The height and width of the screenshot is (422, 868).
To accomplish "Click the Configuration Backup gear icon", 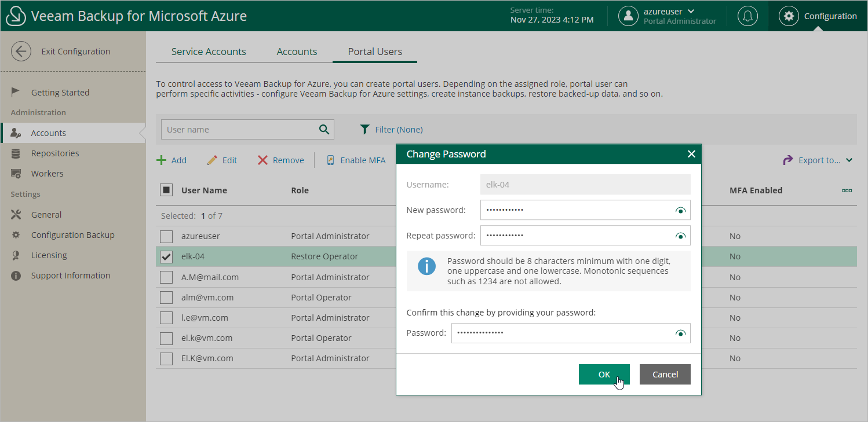I will coord(16,235).
